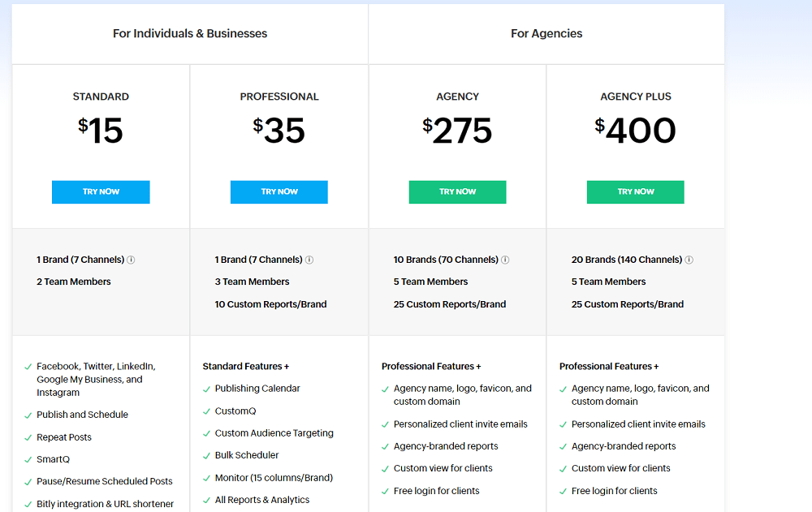812x512 pixels.
Task: Click the "Bulk Scheduler" feature
Action: click(x=247, y=455)
